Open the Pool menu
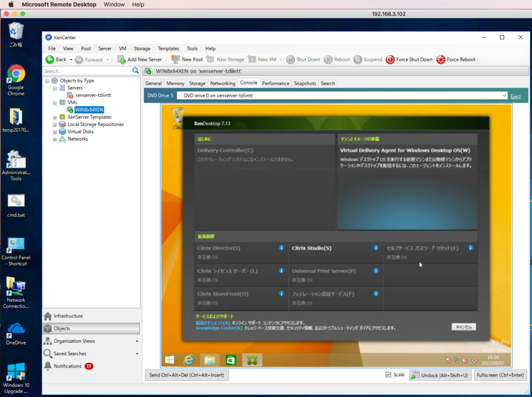This screenshot has height=397, width=532. (86, 48)
